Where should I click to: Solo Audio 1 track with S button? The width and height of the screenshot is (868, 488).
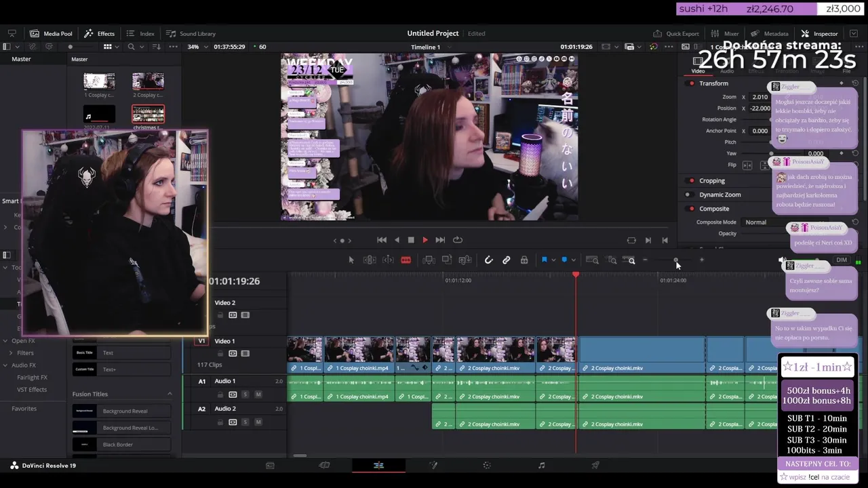pos(245,394)
